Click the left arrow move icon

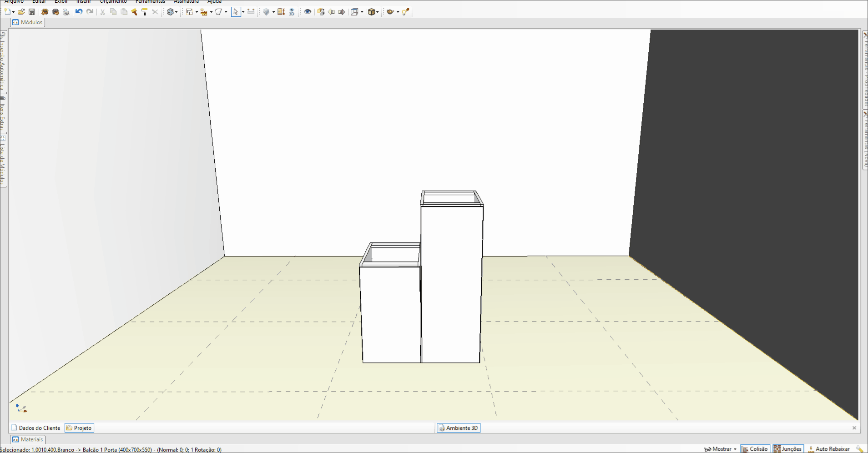(331, 12)
